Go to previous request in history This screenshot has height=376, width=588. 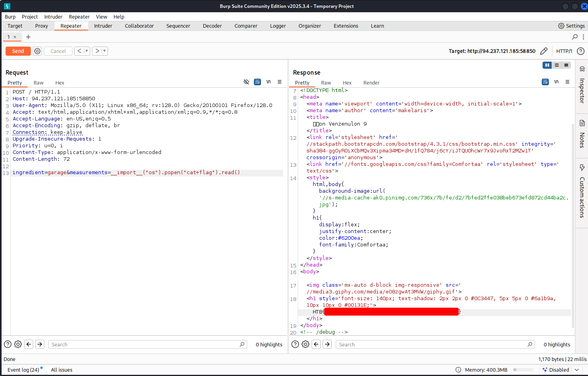click(x=79, y=51)
